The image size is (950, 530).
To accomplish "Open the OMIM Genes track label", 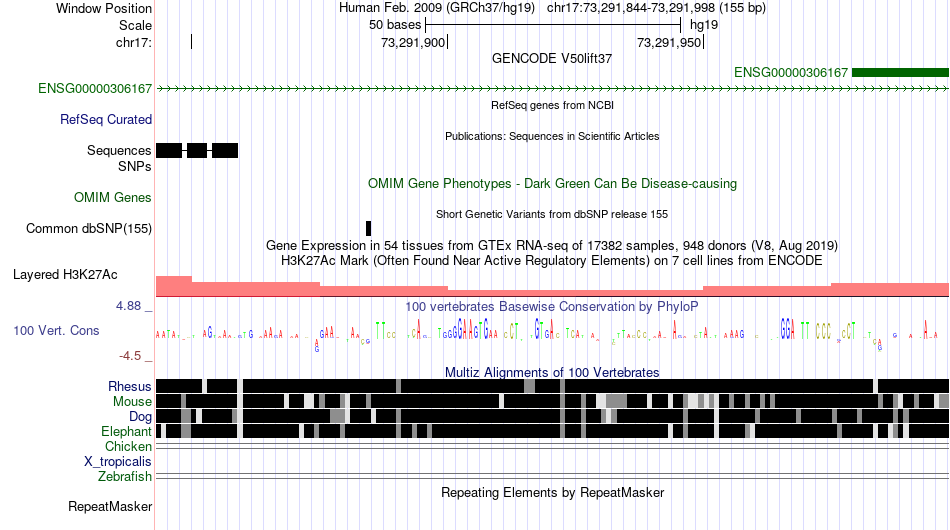I will pyautogui.click(x=113, y=197).
